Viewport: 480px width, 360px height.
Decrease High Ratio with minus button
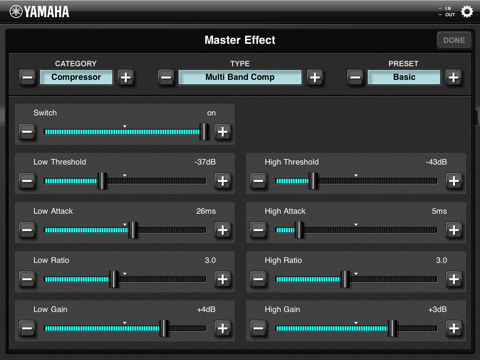coord(258,279)
